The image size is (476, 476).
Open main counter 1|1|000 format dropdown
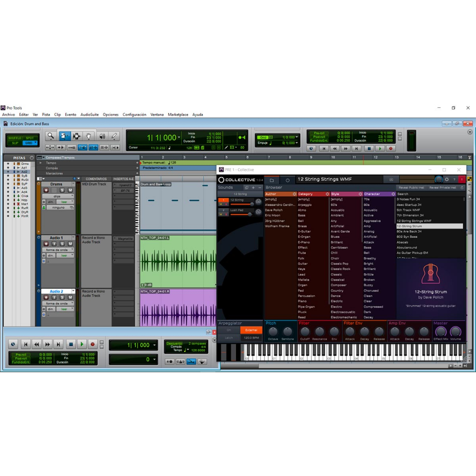pos(179,138)
